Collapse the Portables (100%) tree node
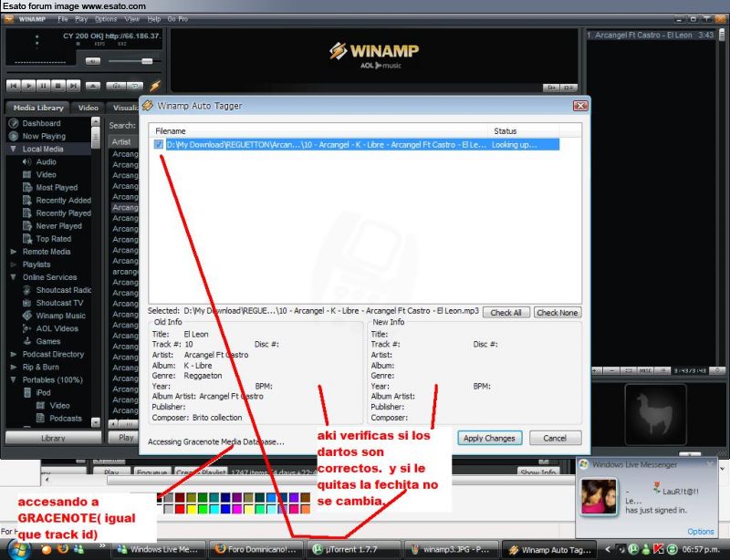730x560 pixels. [14, 379]
